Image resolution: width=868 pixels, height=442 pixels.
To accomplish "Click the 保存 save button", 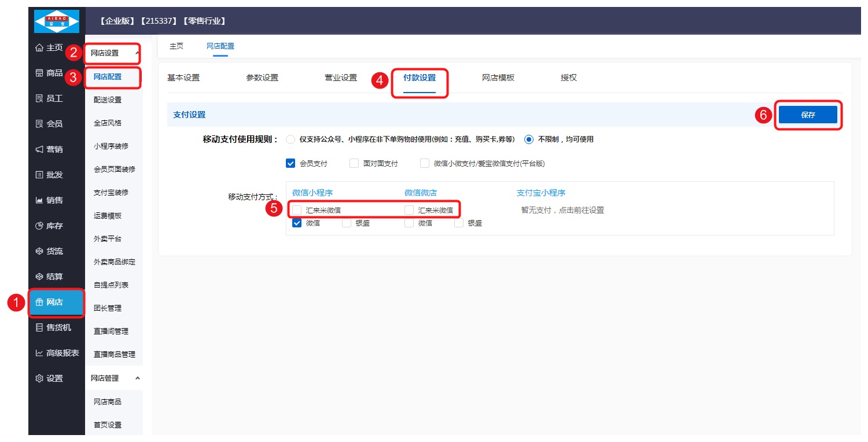I will coord(808,115).
